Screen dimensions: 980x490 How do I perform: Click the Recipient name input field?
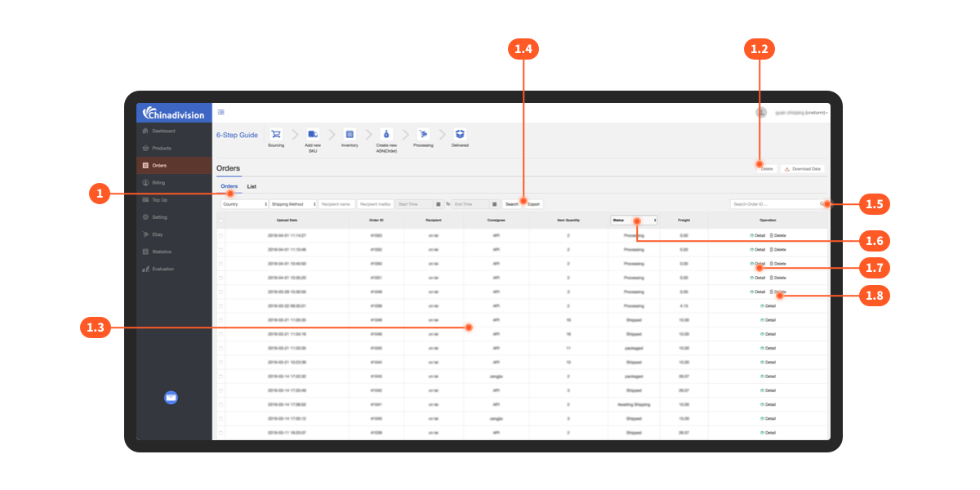(x=336, y=204)
